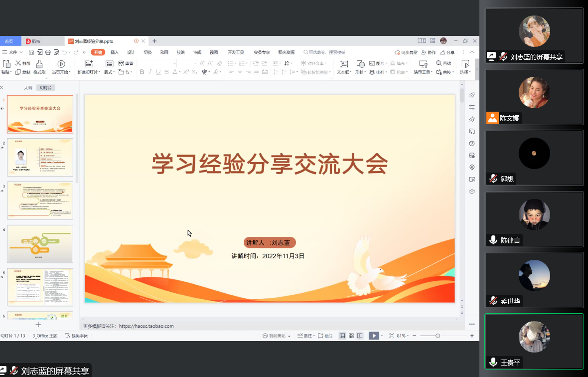Viewport: 588px width, 377px height.
Task: Click the Save icon in quick toolbar
Action: tap(31, 52)
